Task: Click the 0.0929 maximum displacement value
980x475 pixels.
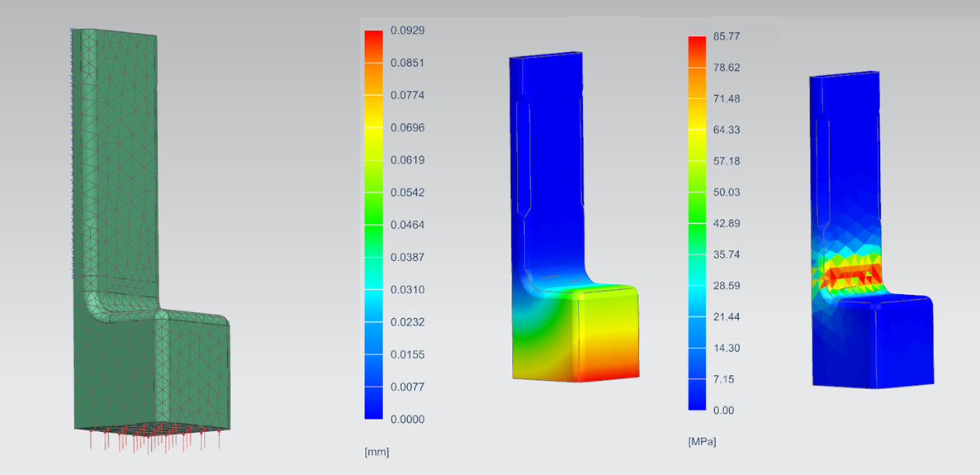Action: (407, 31)
